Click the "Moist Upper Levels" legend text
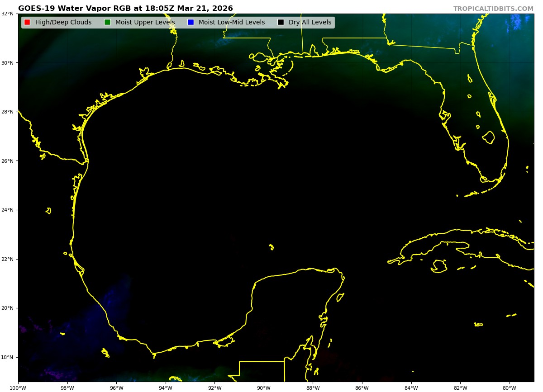Image resolution: width=543 pixels, height=392 pixels. pyautogui.click(x=145, y=23)
